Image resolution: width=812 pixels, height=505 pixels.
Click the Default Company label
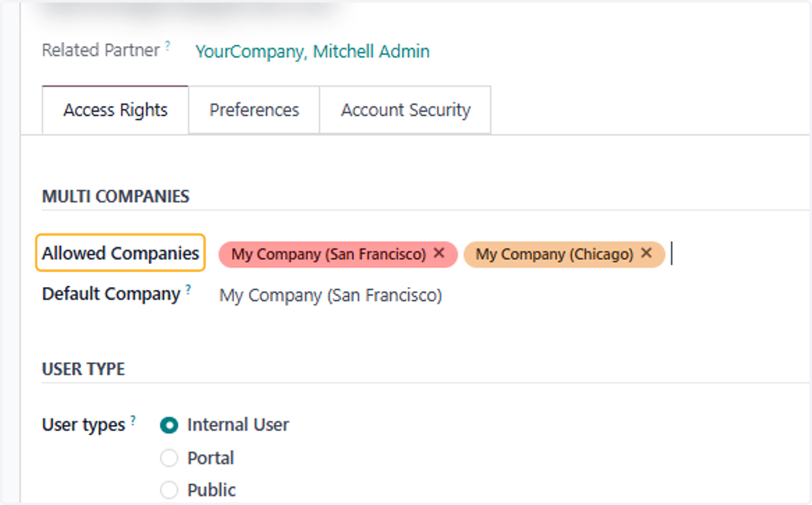(111, 294)
